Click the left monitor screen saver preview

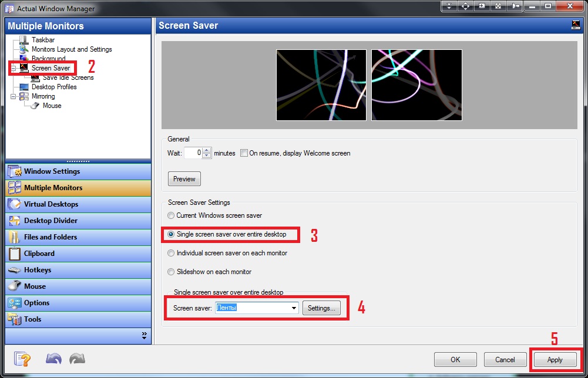click(x=321, y=85)
